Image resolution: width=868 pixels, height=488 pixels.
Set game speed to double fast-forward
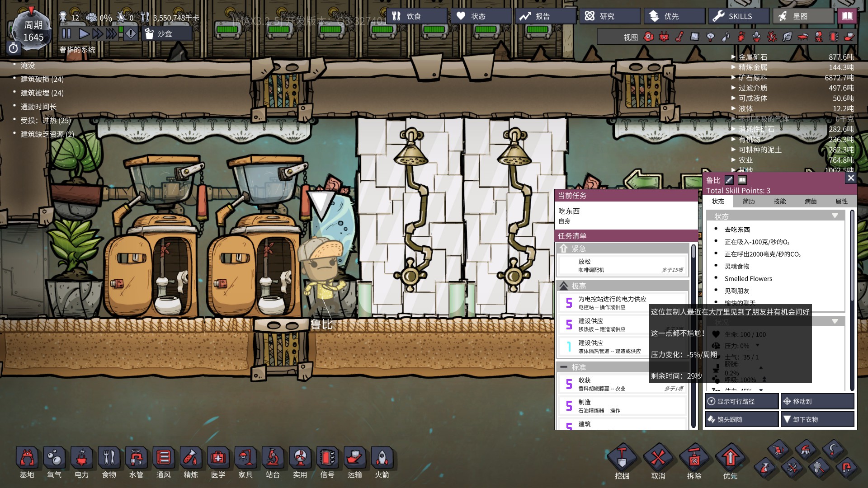pos(97,33)
